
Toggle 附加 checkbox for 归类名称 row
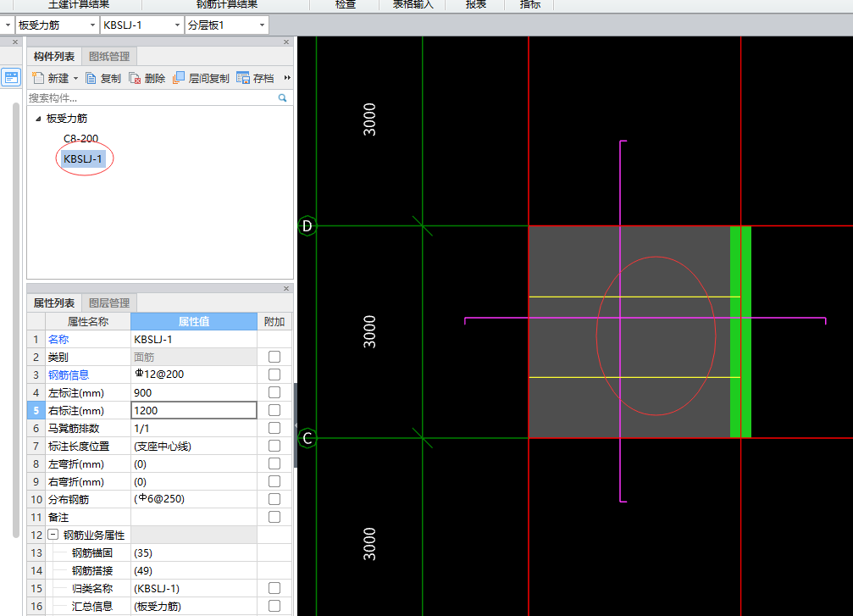pyautogui.click(x=274, y=588)
